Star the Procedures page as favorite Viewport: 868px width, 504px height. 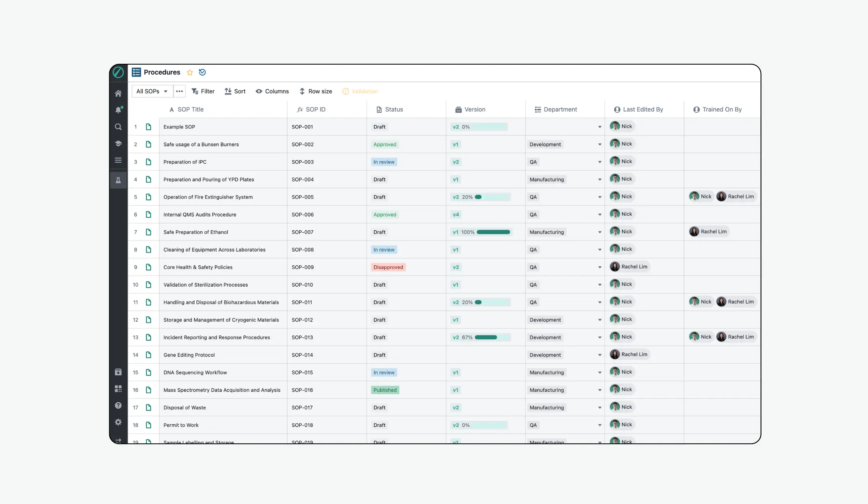tap(190, 72)
